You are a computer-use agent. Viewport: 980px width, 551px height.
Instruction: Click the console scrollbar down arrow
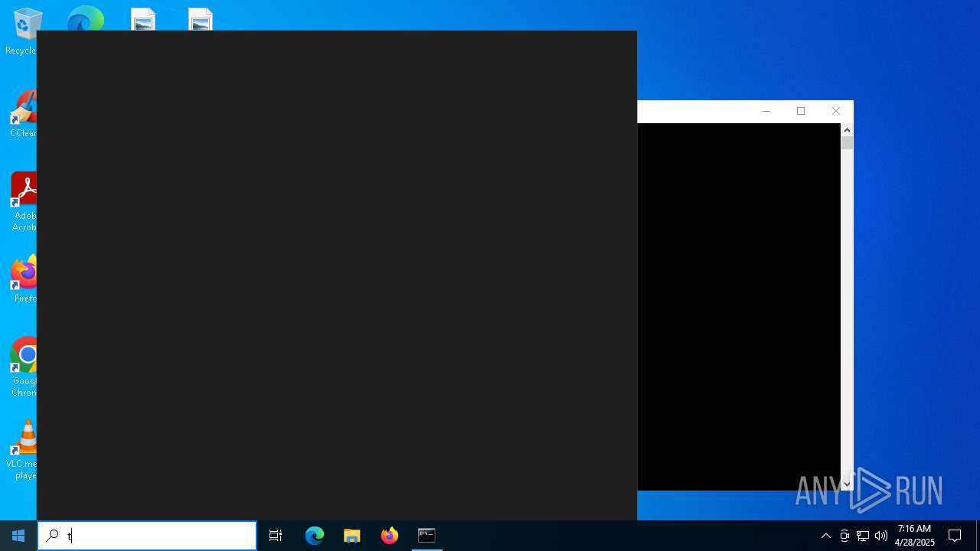point(847,484)
